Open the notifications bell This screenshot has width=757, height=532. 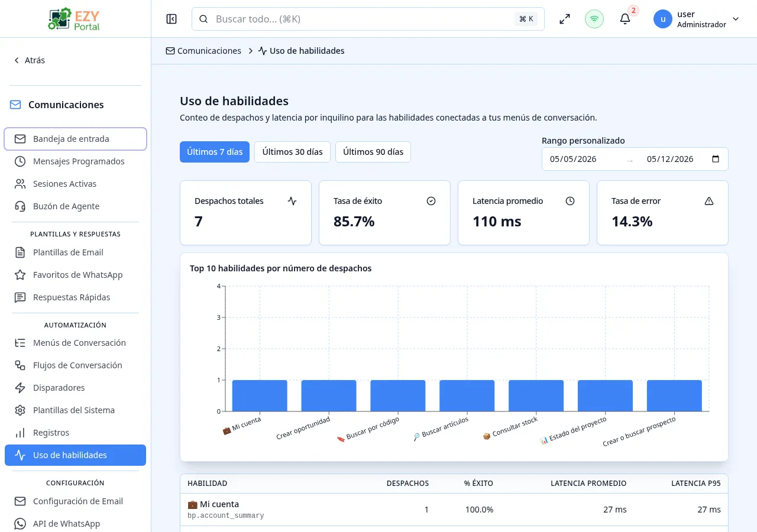pyautogui.click(x=625, y=19)
